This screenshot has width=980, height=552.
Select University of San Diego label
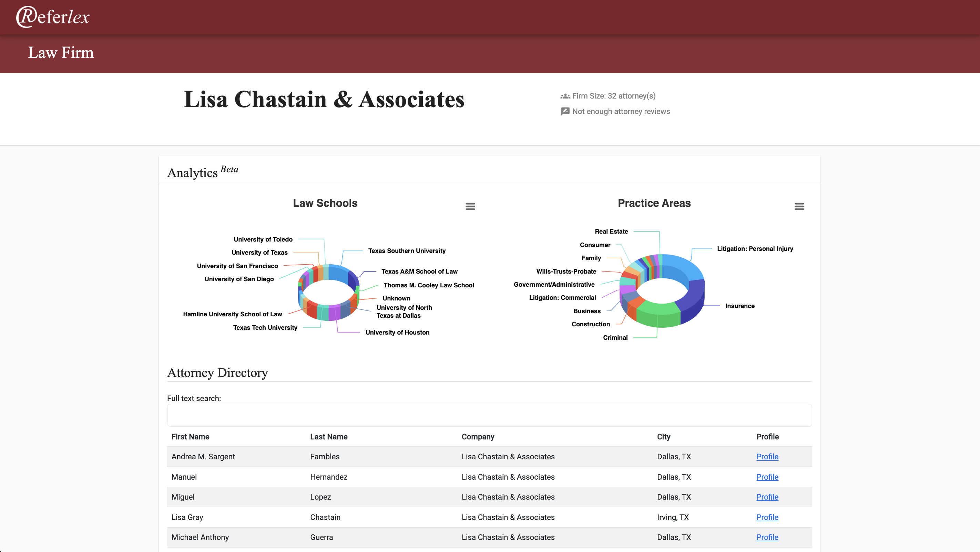point(239,279)
